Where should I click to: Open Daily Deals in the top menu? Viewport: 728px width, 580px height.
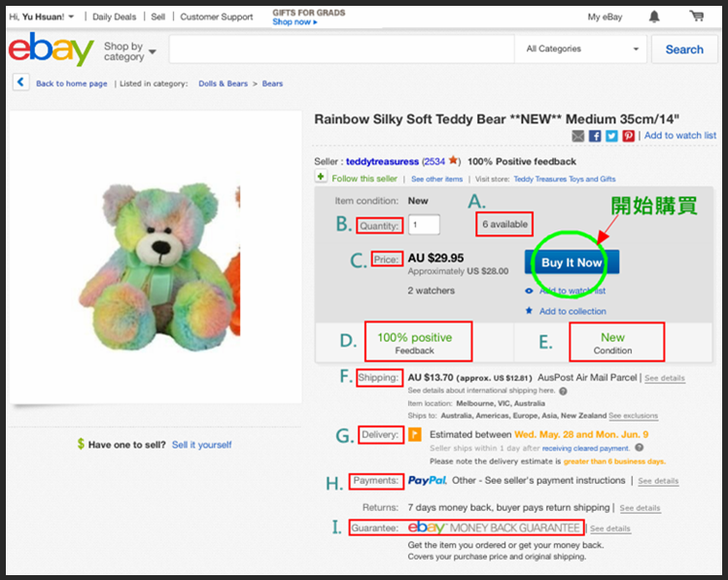115,17
